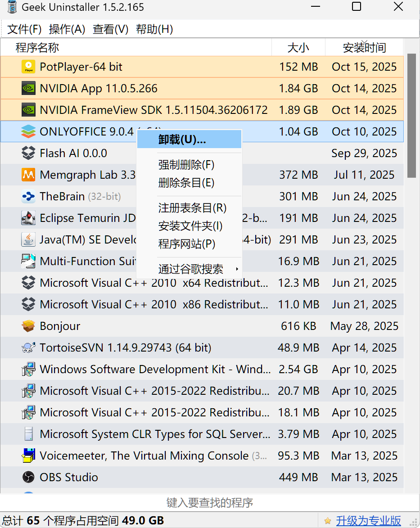Expand the 通过谷歌搜索 submenu
420x528 pixels.
(191, 270)
